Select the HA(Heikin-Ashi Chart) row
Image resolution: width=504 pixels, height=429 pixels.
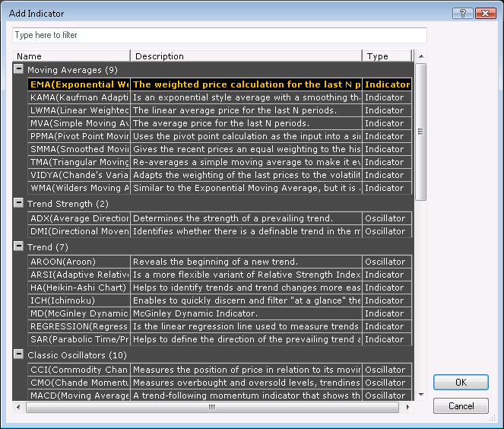tap(220, 288)
